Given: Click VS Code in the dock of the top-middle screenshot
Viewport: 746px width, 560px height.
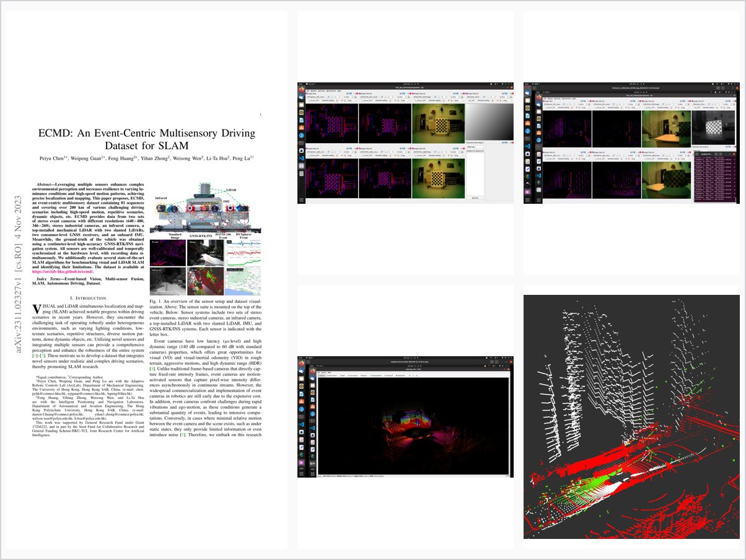Looking at the screenshot, I should [x=302, y=159].
